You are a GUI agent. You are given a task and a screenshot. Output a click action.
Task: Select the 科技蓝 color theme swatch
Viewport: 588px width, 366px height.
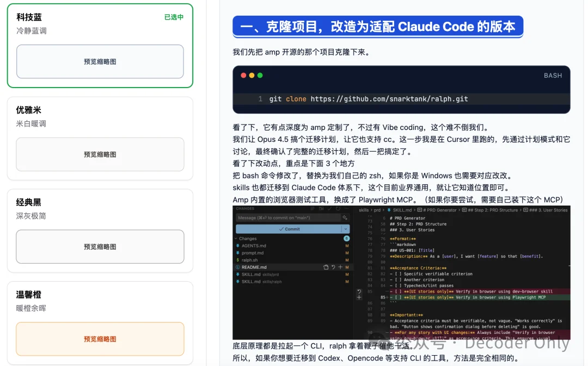click(x=100, y=45)
